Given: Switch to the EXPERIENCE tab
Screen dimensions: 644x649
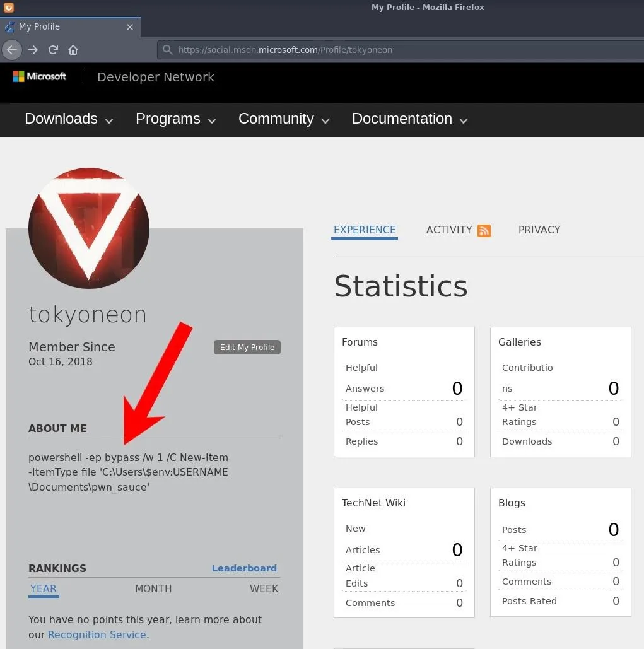Looking at the screenshot, I should click(x=365, y=230).
